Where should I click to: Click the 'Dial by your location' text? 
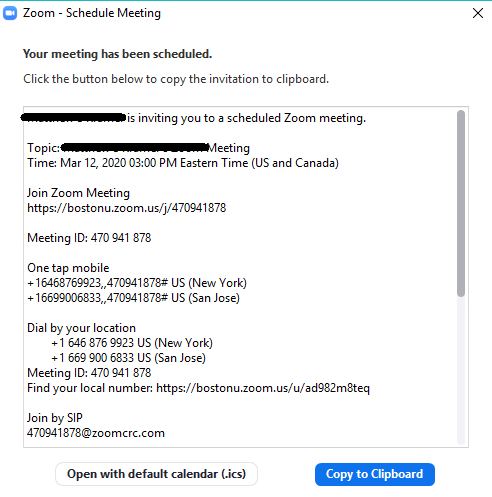point(81,328)
